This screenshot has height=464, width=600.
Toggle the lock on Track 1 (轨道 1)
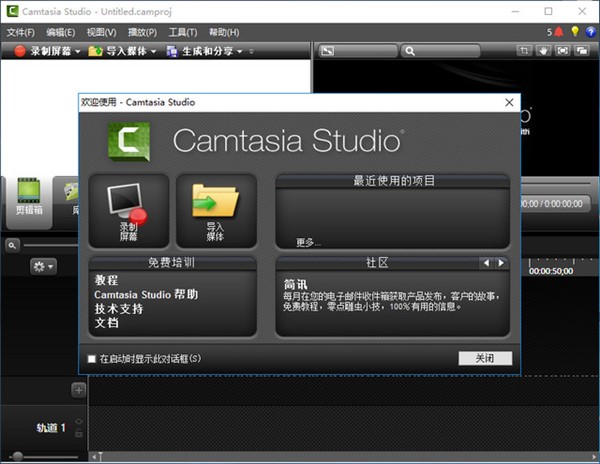pos(78,435)
